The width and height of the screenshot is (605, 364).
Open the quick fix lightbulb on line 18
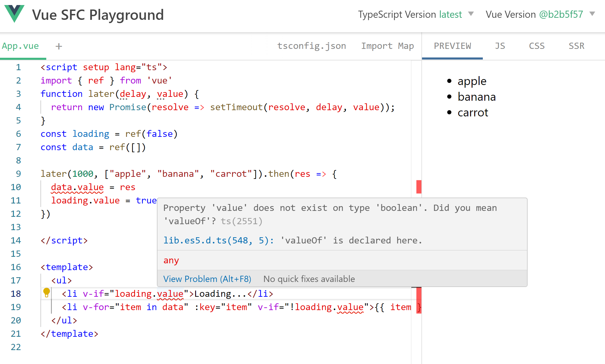[x=46, y=294]
